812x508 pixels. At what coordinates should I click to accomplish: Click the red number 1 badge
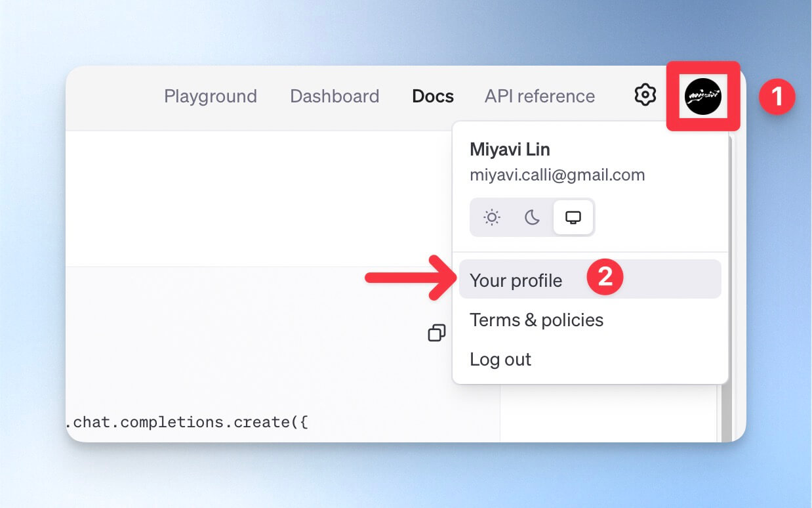coord(777,97)
